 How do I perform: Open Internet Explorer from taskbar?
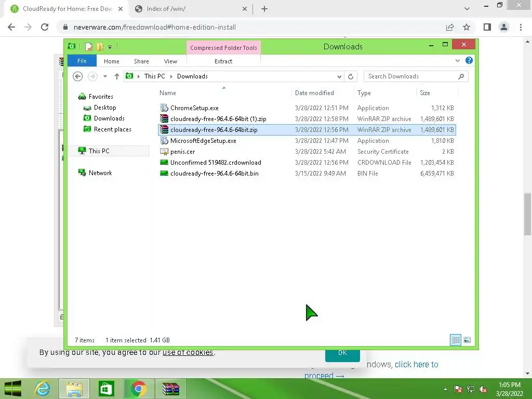(42, 389)
